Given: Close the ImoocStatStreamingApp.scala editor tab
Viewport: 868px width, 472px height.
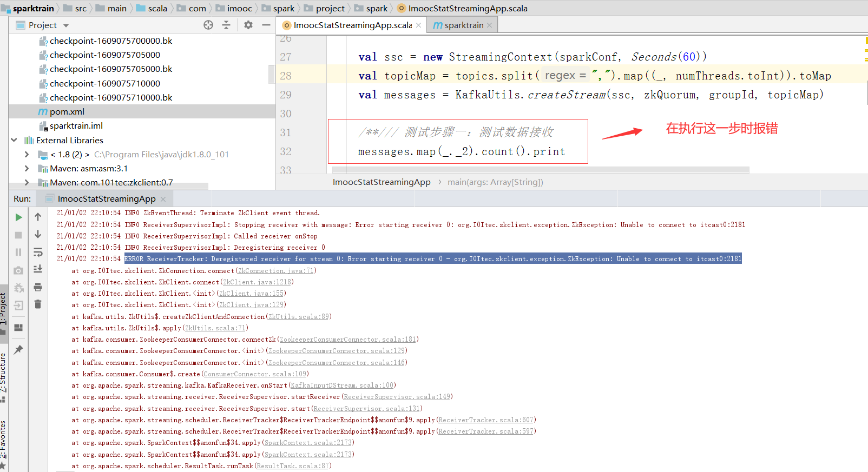Looking at the screenshot, I should click(x=418, y=25).
